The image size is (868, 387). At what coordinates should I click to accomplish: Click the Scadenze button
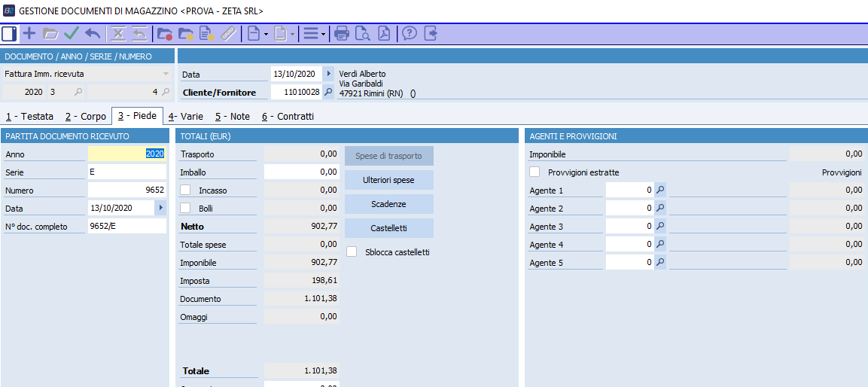tap(388, 204)
